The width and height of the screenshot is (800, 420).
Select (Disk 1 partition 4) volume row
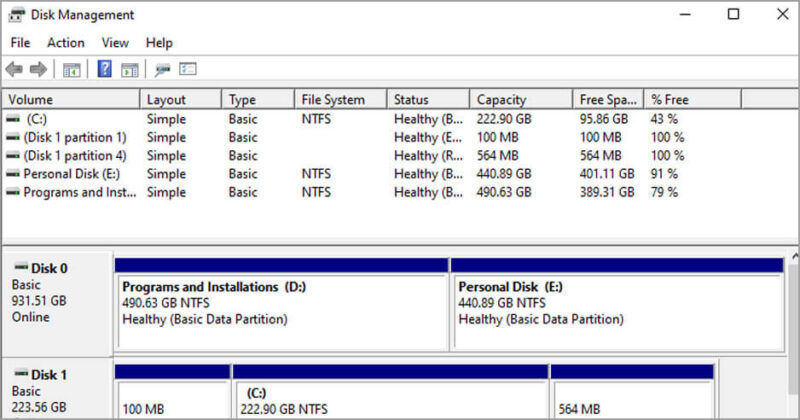(75, 156)
